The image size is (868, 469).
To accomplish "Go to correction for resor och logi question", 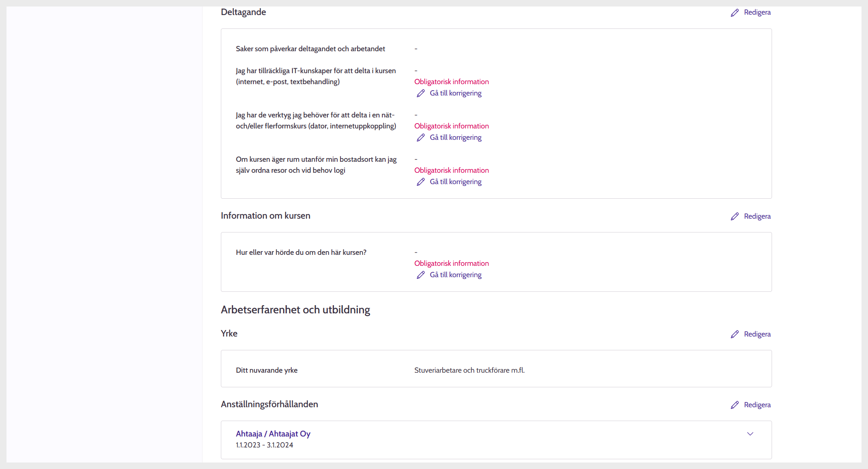I will tap(456, 182).
